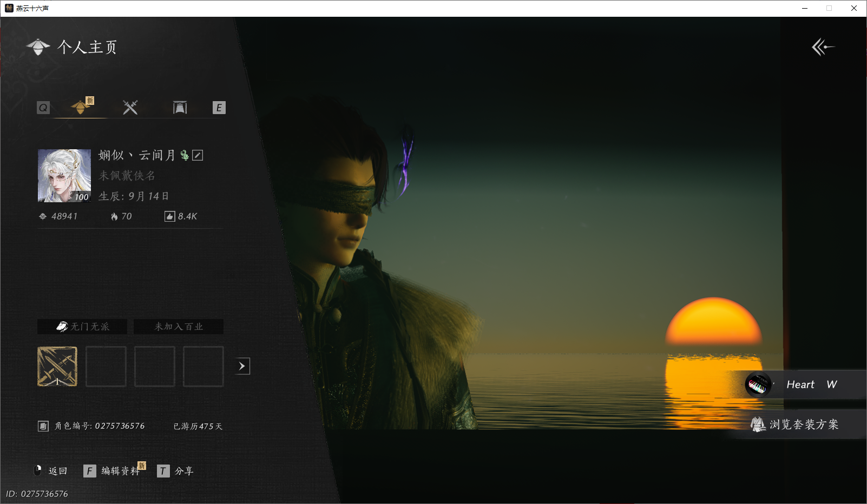Open the Heart music piano icon

pos(758,385)
